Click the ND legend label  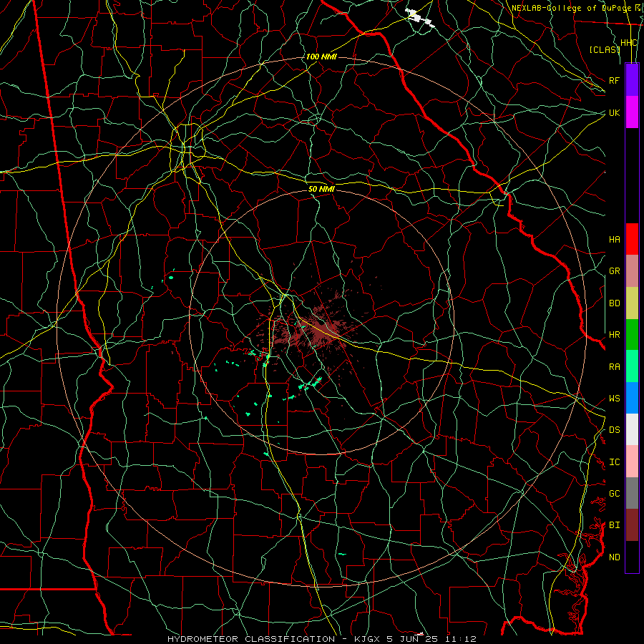click(x=614, y=557)
